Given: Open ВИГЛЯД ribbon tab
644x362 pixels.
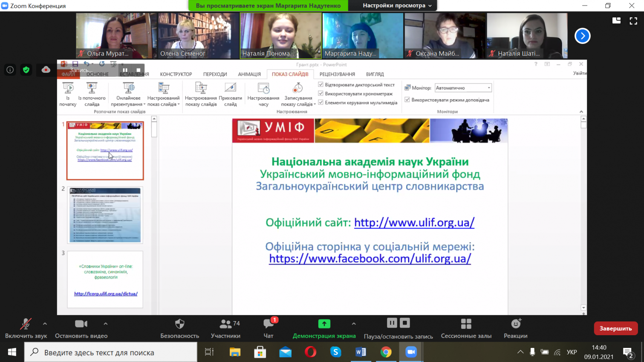Looking at the screenshot, I should 375,74.
